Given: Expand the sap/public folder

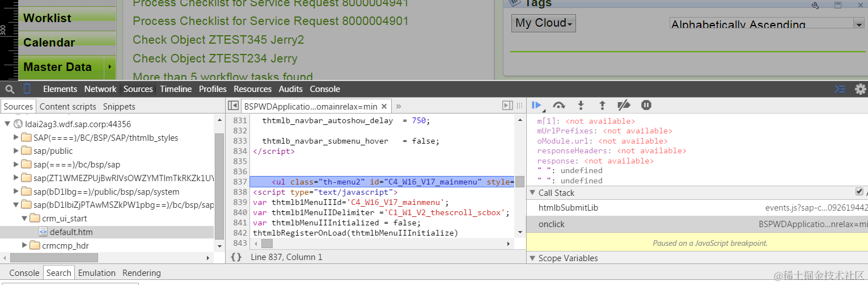Looking at the screenshot, I should click(x=16, y=151).
